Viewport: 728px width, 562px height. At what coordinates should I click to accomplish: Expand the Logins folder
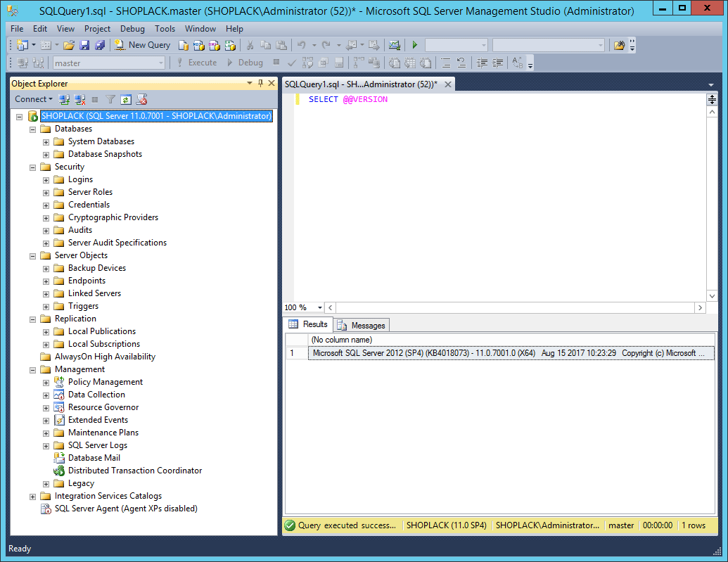tap(46, 180)
